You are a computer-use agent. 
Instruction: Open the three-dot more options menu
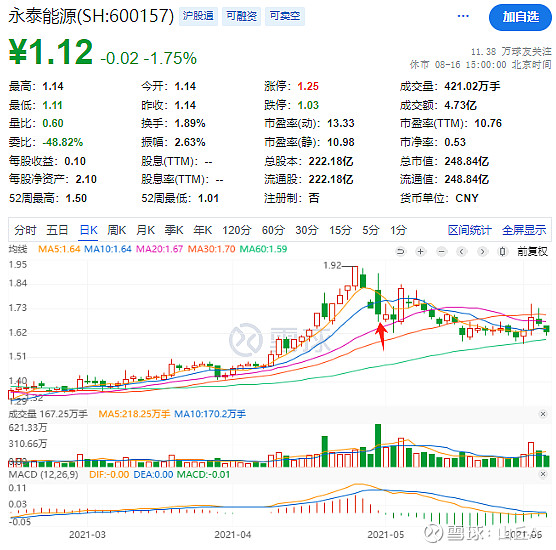(x=463, y=16)
